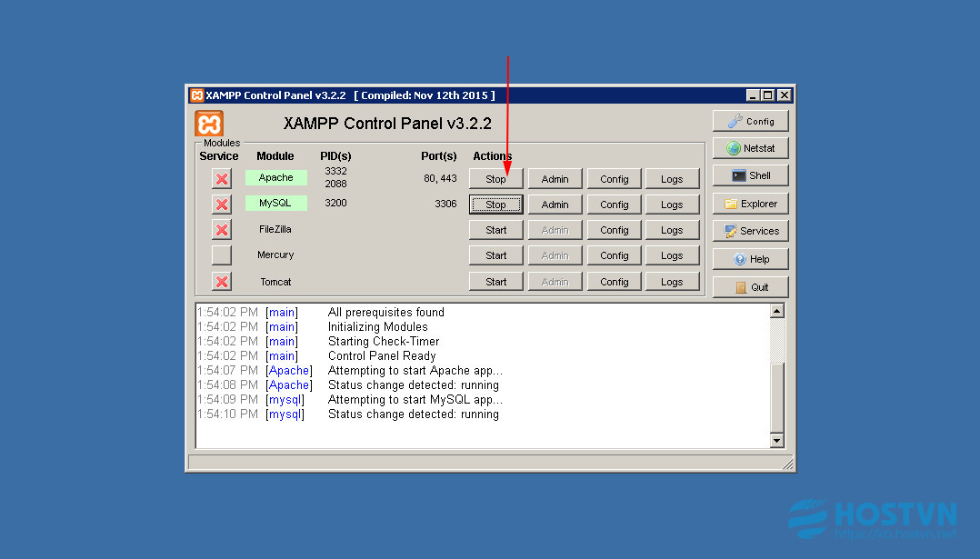This screenshot has width=980, height=559.
Task: Start the FileZilla module
Action: click(x=495, y=231)
